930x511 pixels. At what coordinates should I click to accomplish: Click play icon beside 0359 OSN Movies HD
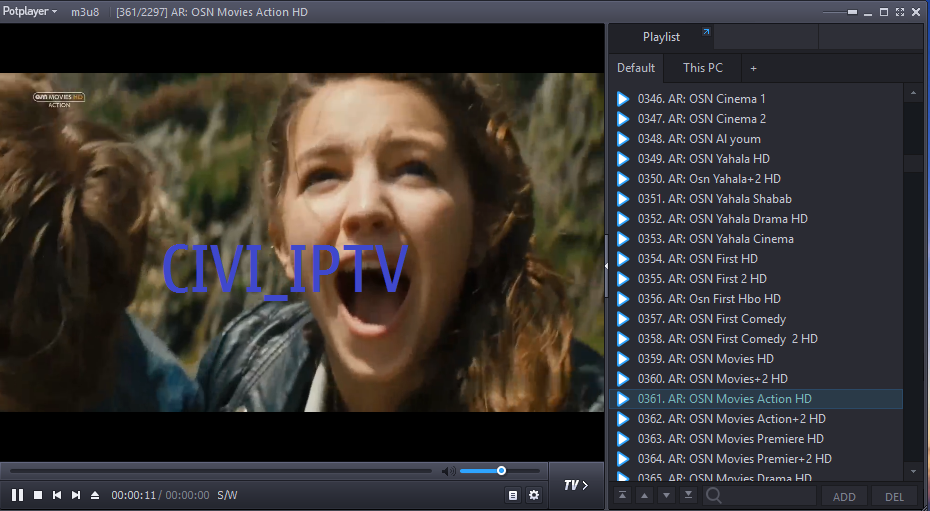click(623, 359)
